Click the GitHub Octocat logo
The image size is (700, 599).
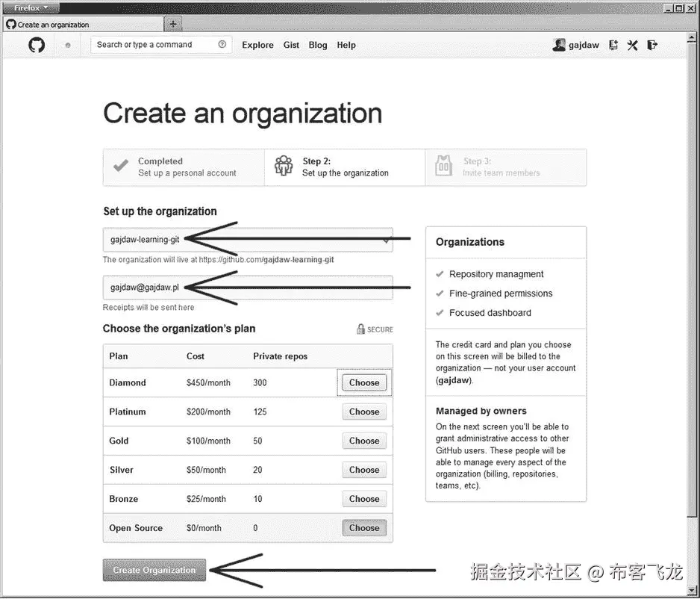point(37,45)
